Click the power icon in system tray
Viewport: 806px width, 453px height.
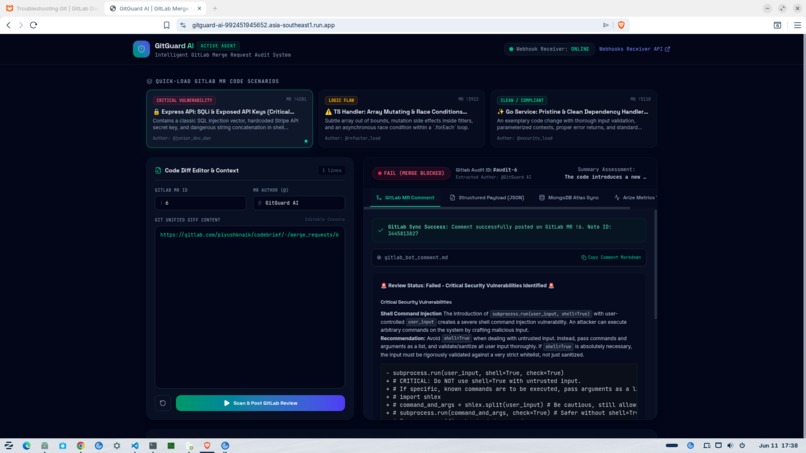742,445
